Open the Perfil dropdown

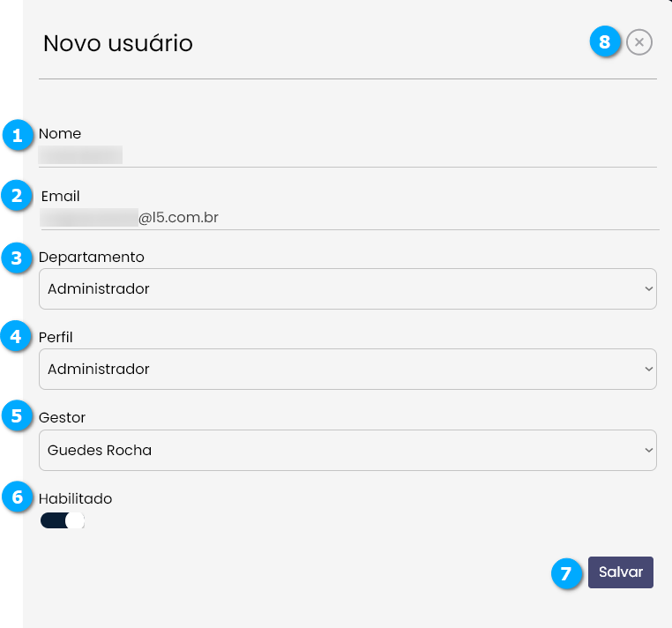tap(347, 370)
